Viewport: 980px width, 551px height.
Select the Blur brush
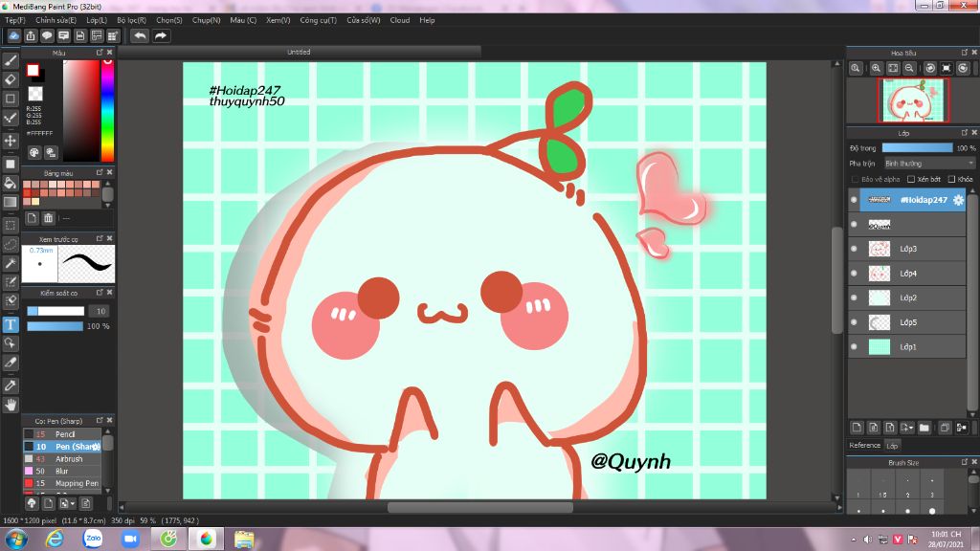click(x=62, y=471)
